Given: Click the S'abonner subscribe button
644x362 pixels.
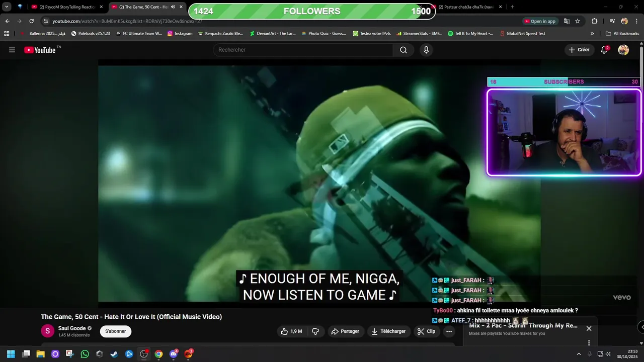Looking at the screenshot, I should [116, 331].
